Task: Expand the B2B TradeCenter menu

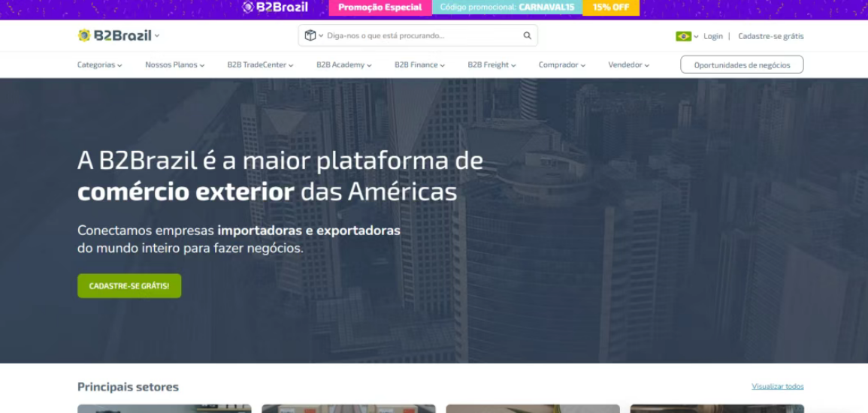Action: [260, 65]
